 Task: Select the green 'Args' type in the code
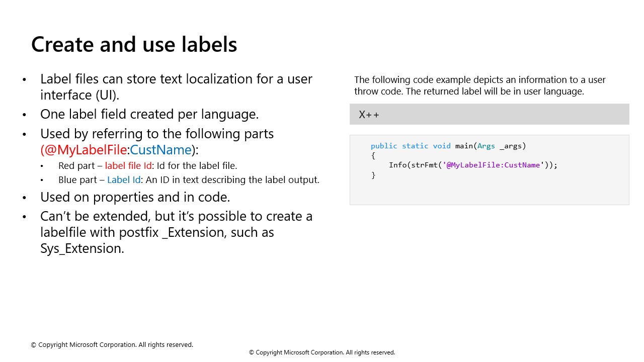[486, 146]
